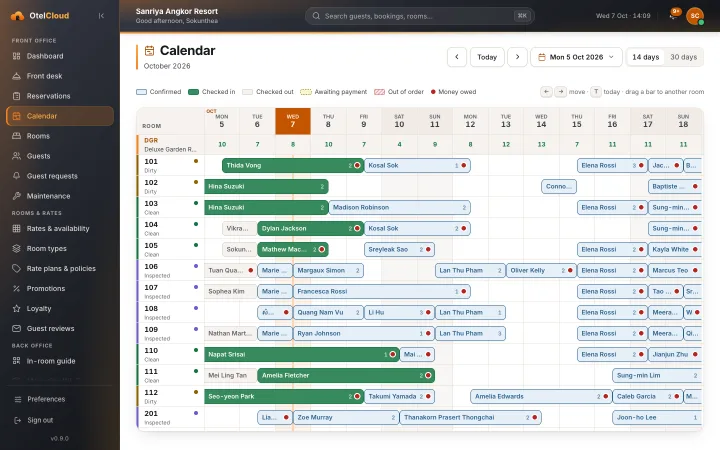Select the SAT 10 column header

tap(399, 121)
